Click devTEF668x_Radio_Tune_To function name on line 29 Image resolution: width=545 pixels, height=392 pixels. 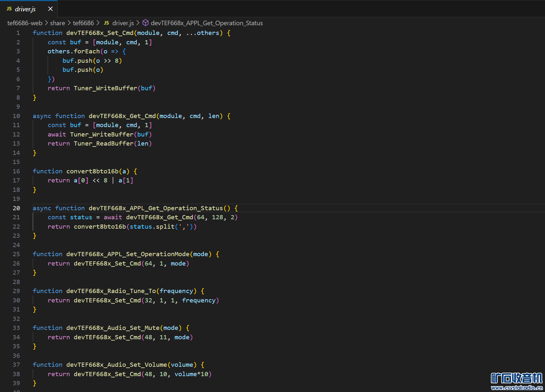[x=111, y=291]
